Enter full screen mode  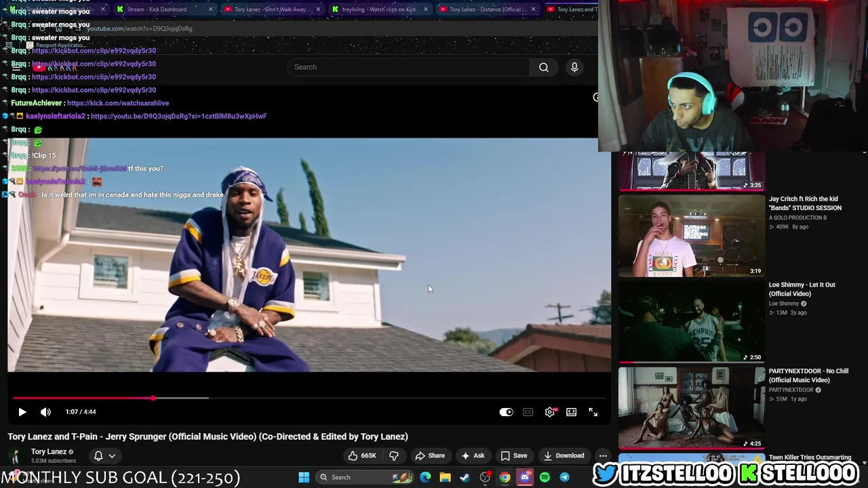(x=593, y=412)
